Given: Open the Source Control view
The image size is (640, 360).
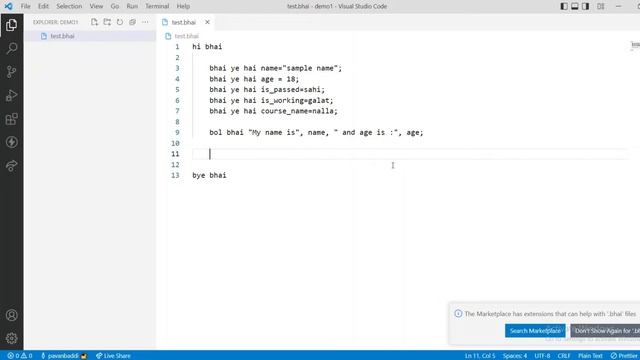Looking at the screenshot, I should [11, 72].
